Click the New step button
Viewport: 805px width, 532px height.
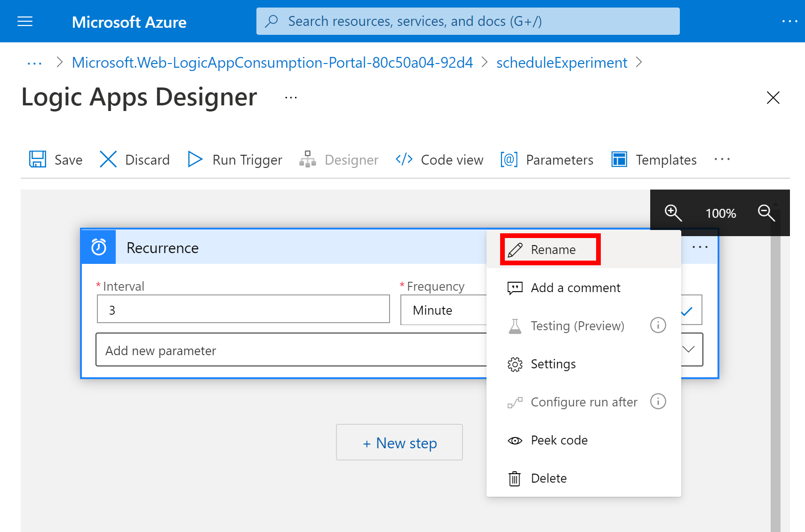click(399, 443)
